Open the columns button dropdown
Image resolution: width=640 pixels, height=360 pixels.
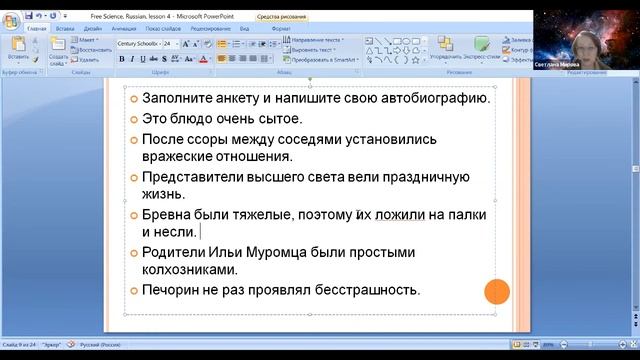(x=266, y=59)
